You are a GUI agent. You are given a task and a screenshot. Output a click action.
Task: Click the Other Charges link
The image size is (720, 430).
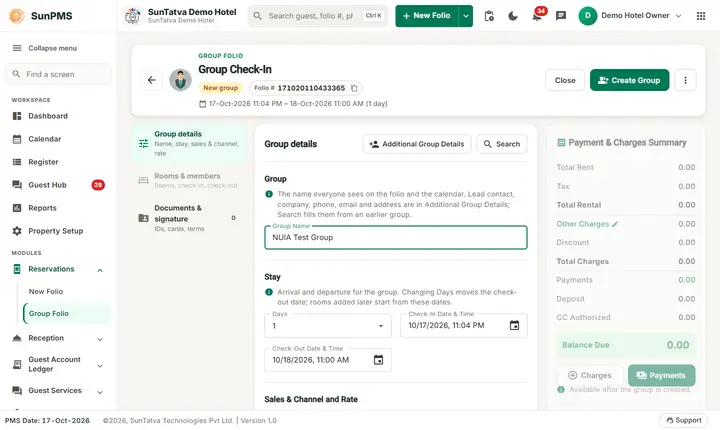(582, 224)
